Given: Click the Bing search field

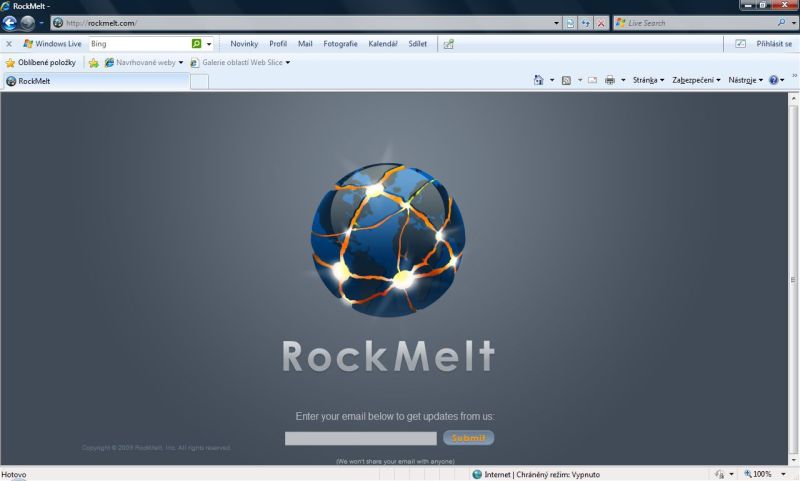Looking at the screenshot, I should (140, 44).
